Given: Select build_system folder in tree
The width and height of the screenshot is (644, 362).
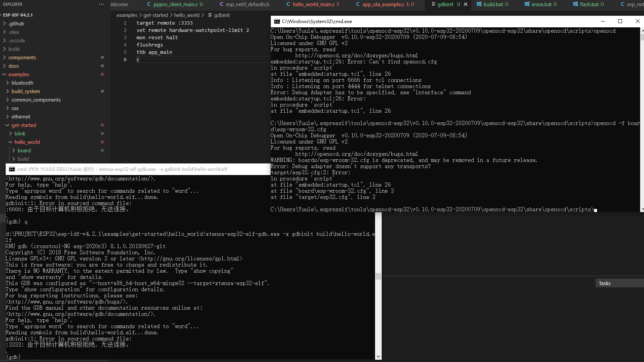Looking at the screenshot, I should coord(25,91).
